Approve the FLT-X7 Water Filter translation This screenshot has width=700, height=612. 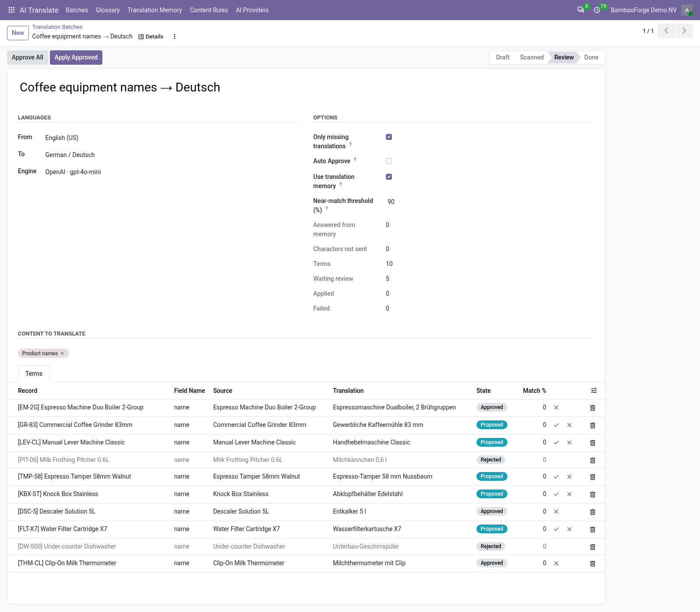556,529
